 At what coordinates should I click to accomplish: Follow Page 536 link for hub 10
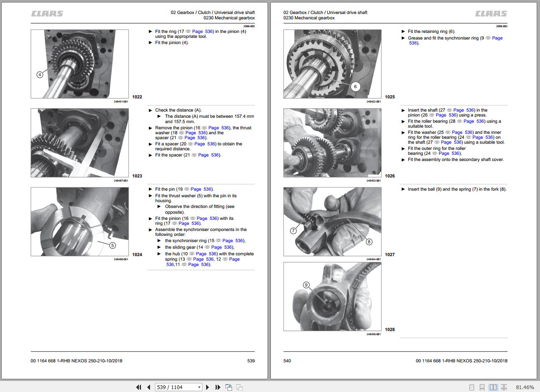click(x=207, y=254)
